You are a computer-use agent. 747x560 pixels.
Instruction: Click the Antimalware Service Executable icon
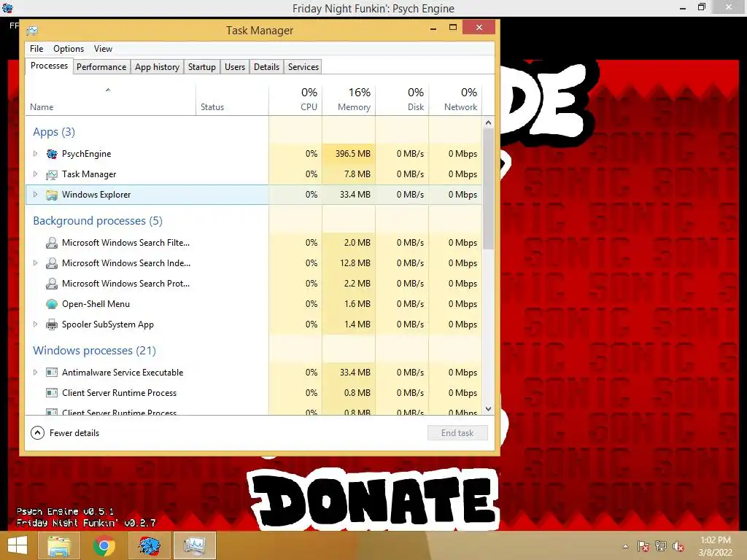click(52, 373)
